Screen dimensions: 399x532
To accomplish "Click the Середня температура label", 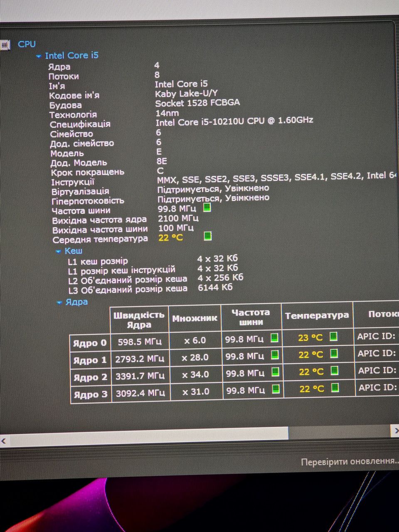I will 100,239.
